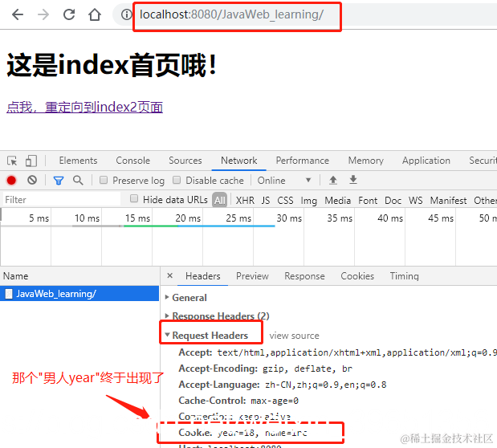
Task: Enable Preserve log checkbox
Action: (104, 180)
